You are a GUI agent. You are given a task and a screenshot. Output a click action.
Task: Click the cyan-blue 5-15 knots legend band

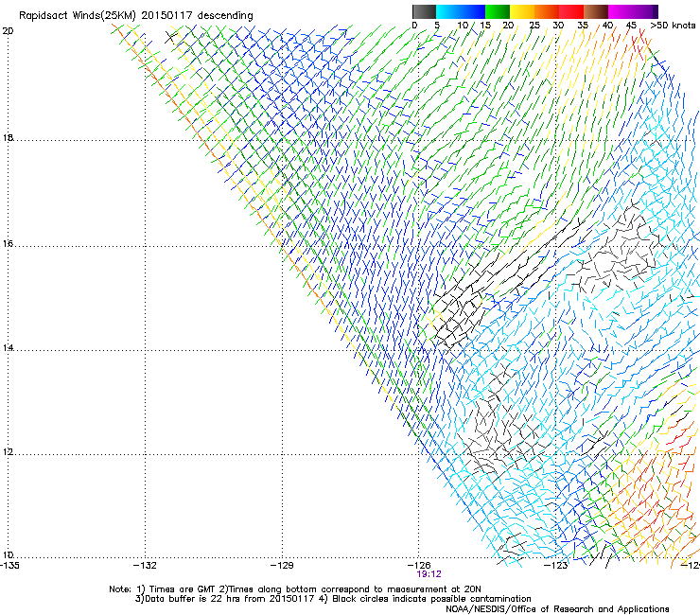461,11
